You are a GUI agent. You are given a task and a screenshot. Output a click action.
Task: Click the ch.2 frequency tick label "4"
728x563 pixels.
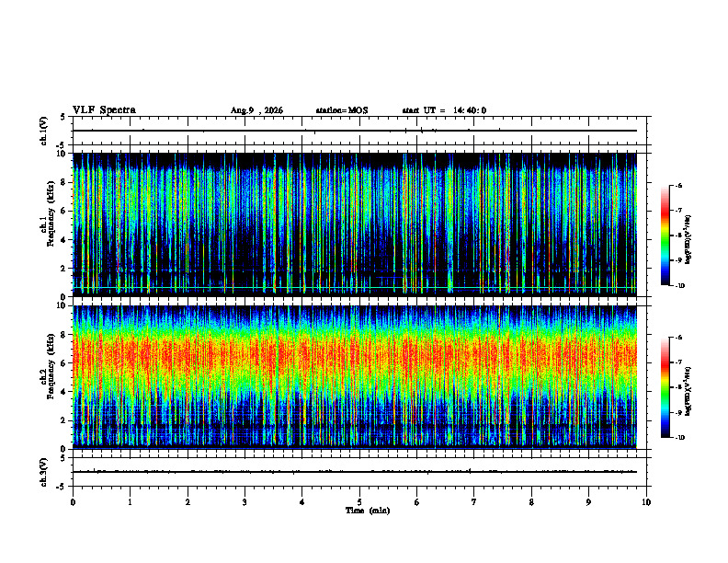point(63,392)
